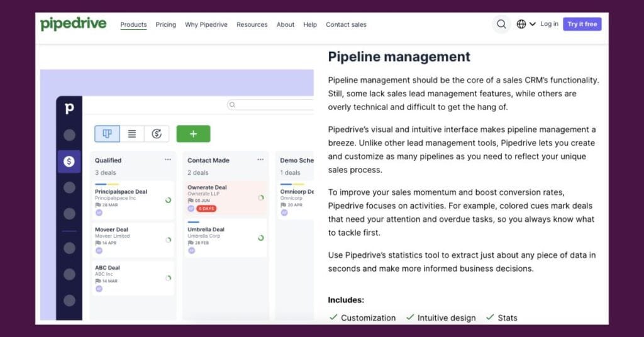644x337 pixels.
Task: Open the Products menu
Action: point(133,25)
